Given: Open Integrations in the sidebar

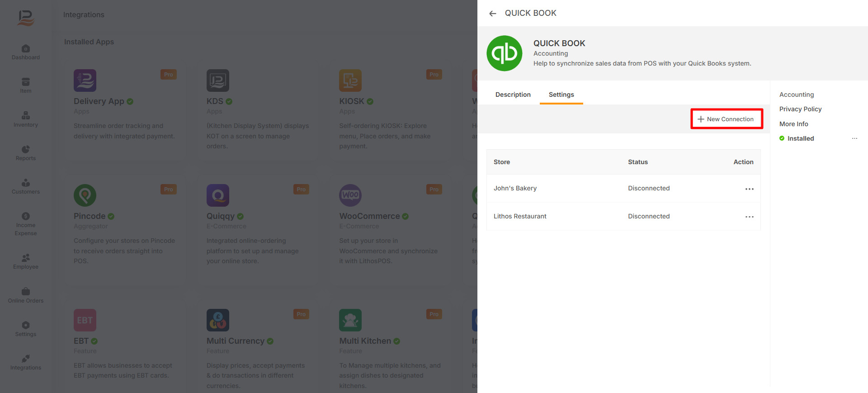Looking at the screenshot, I should pyautogui.click(x=26, y=362).
